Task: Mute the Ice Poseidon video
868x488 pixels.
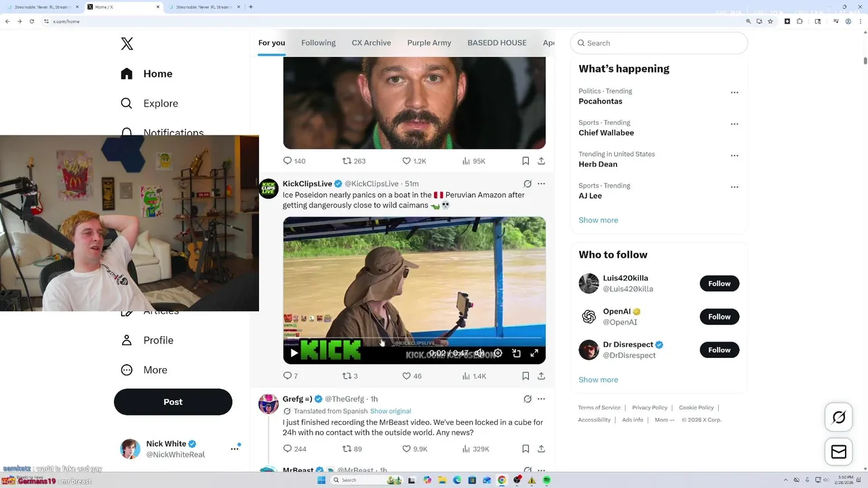Action: coord(479,353)
